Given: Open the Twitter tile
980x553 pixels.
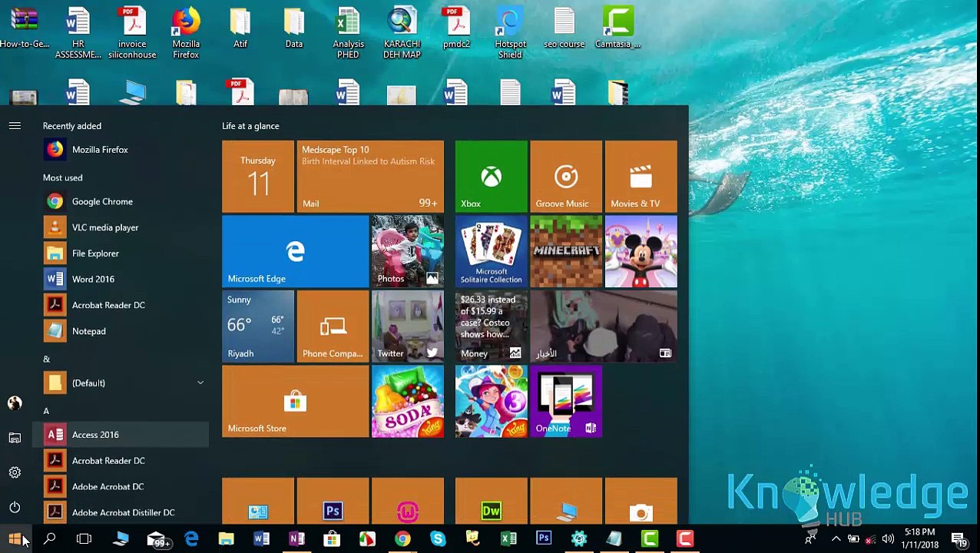Looking at the screenshot, I should tap(407, 326).
